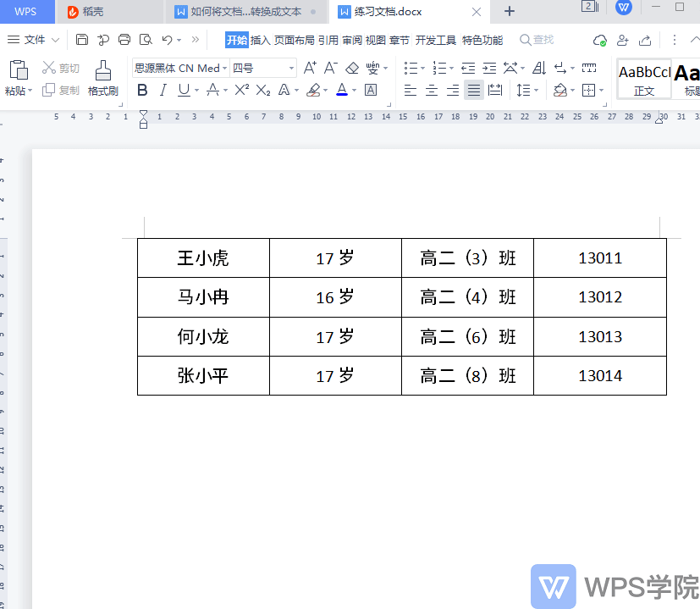Image resolution: width=700 pixels, height=609 pixels.
Task: Click the Print icon in quick toolbar
Action: click(124, 40)
